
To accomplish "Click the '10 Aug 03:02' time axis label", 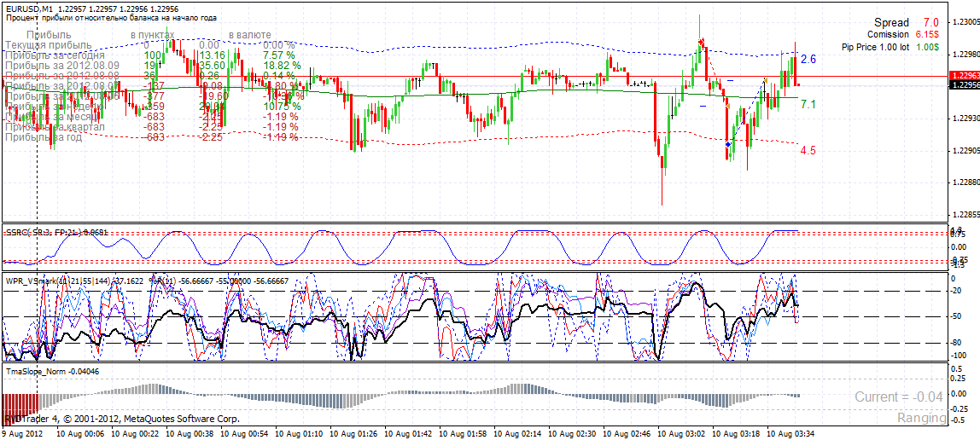I will click(683, 432).
